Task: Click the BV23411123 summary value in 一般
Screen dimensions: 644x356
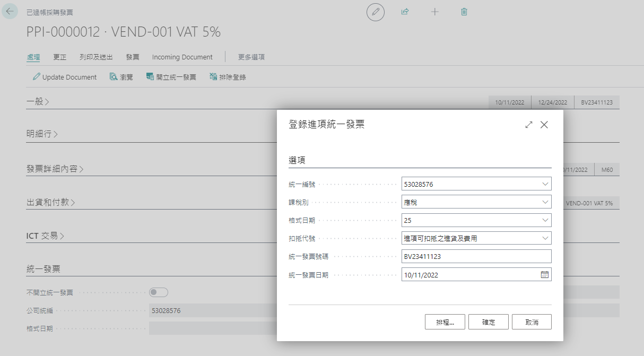Action: click(596, 102)
